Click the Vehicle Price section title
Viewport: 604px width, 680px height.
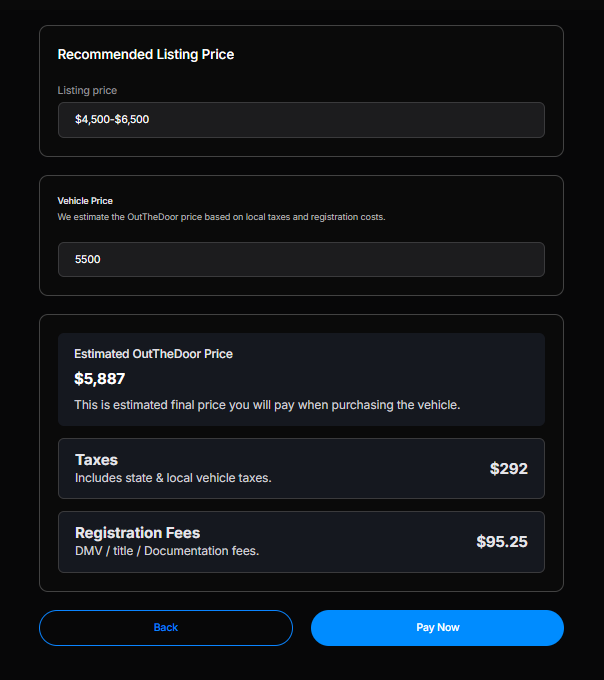pyautogui.click(x=85, y=201)
